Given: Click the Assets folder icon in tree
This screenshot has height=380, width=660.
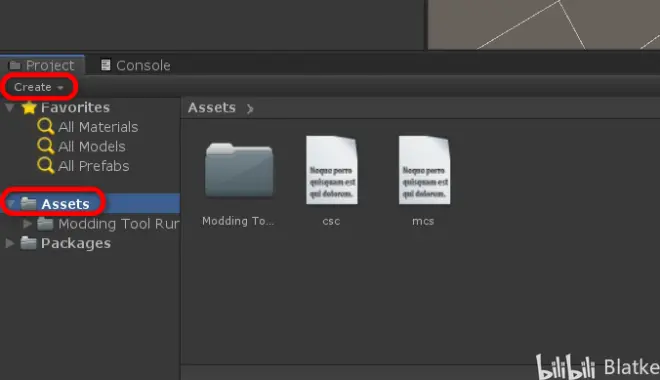Looking at the screenshot, I should pyautogui.click(x=29, y=203).
